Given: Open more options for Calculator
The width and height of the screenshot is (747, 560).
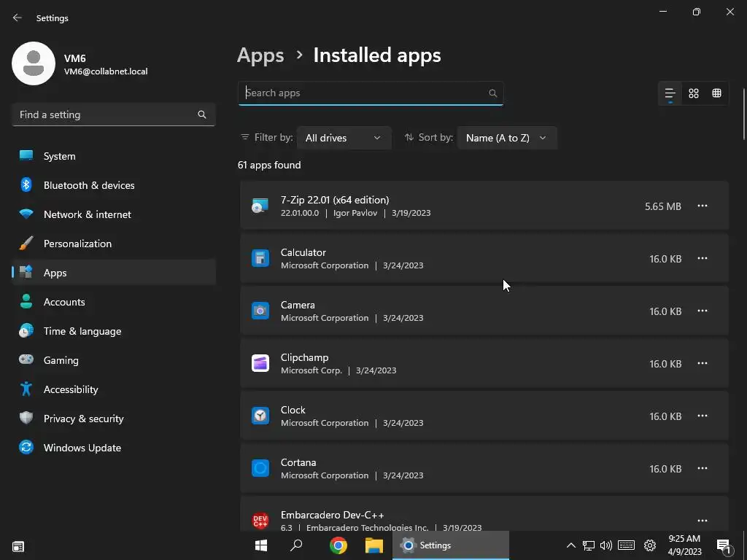Looking at the screenshot, I should click(702, 259).
